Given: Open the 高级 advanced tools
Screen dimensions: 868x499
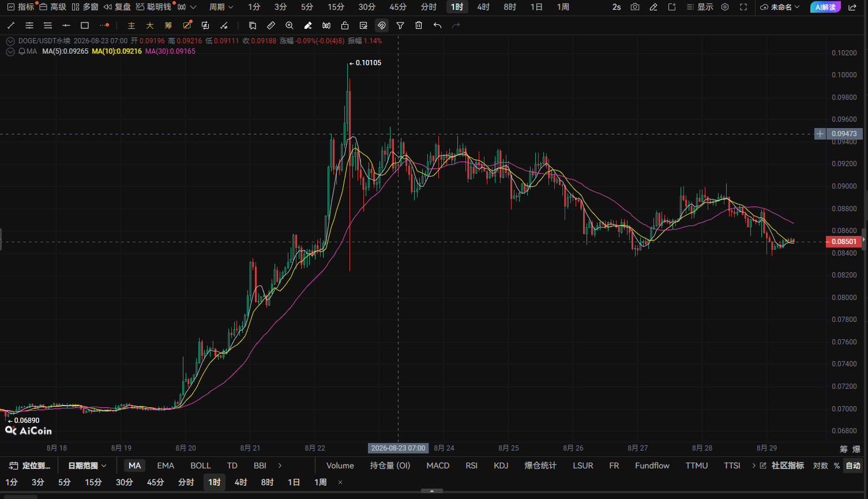Looking at the screenshot, I should click(53, 7).
